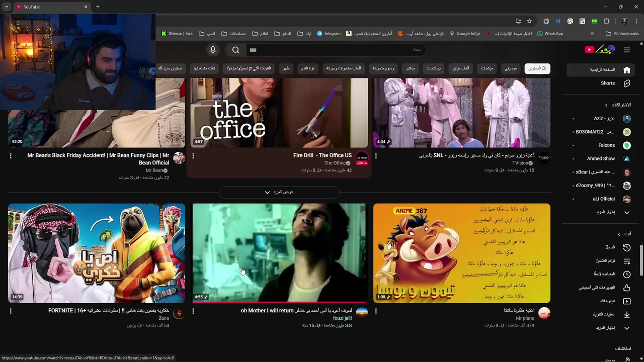The height and width of the screenshot is (362, 644).
Task: Click in the YouTube search box
Action: click(x=336, y=50)
